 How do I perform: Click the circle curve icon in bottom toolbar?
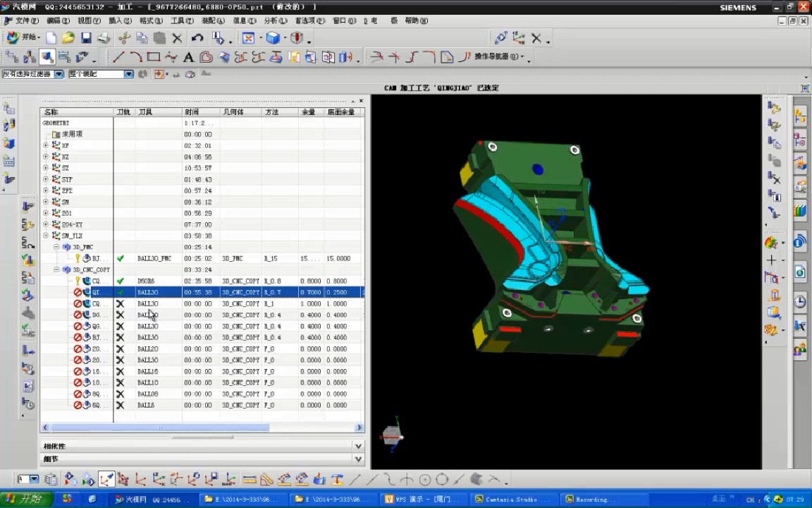(x=424, y=480)
